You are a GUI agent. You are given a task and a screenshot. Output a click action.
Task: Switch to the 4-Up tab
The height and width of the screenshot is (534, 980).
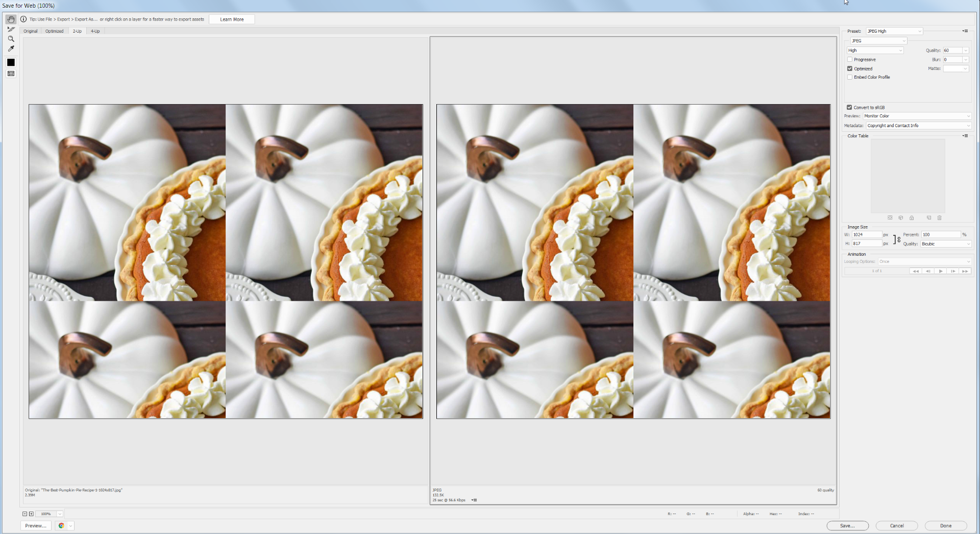[95, 31]
